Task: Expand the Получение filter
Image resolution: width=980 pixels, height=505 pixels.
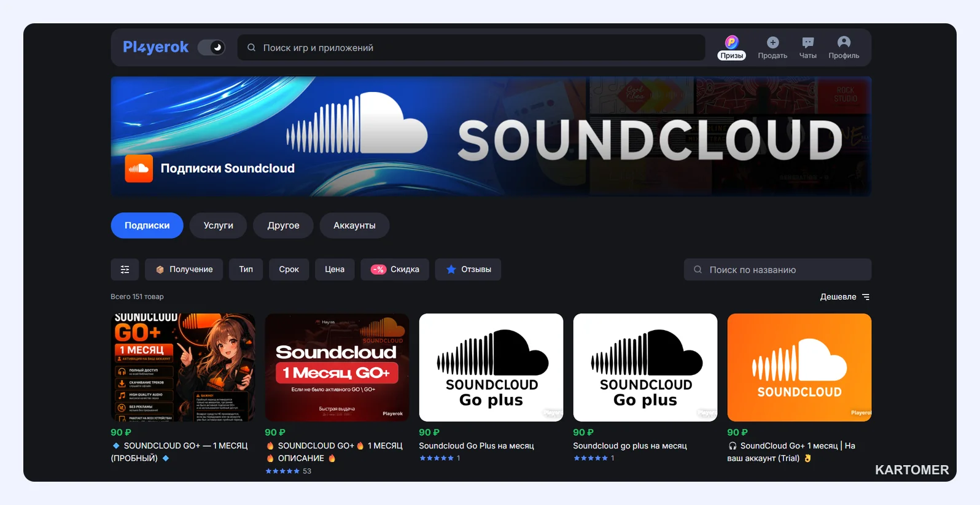Action: 184,269
